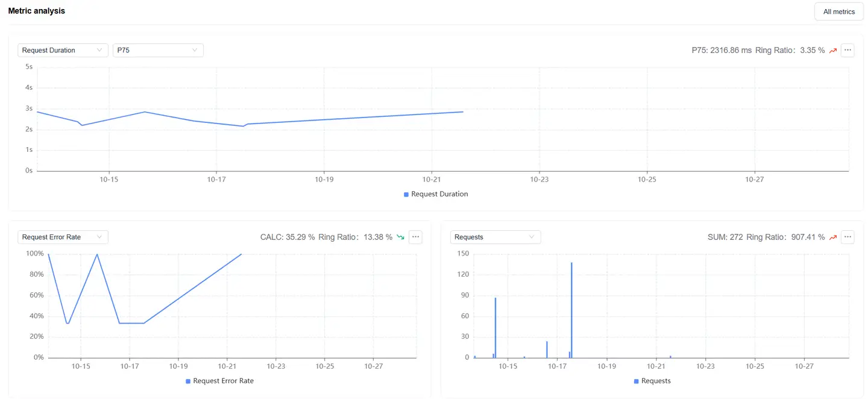Screen dimensions: 868x399
Task: Open the Requests metric dropdown
Action: coord(495,237)
